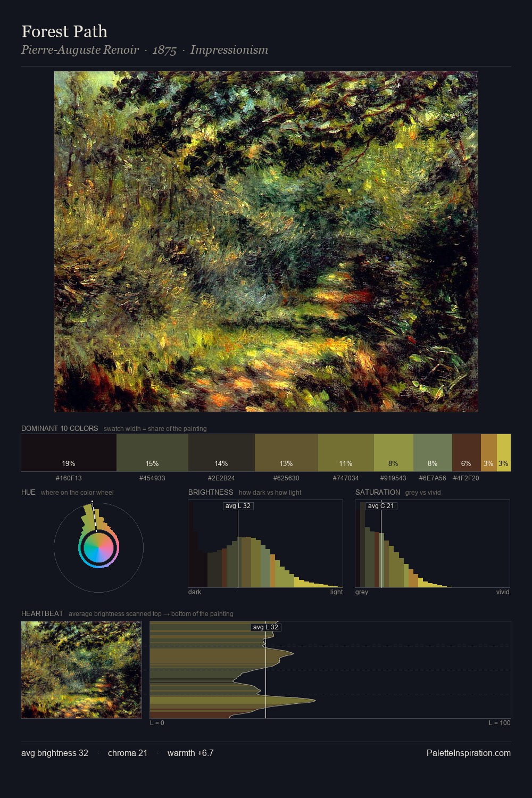Click the 'avg brightness 32' footer stat

pos(55,753)
